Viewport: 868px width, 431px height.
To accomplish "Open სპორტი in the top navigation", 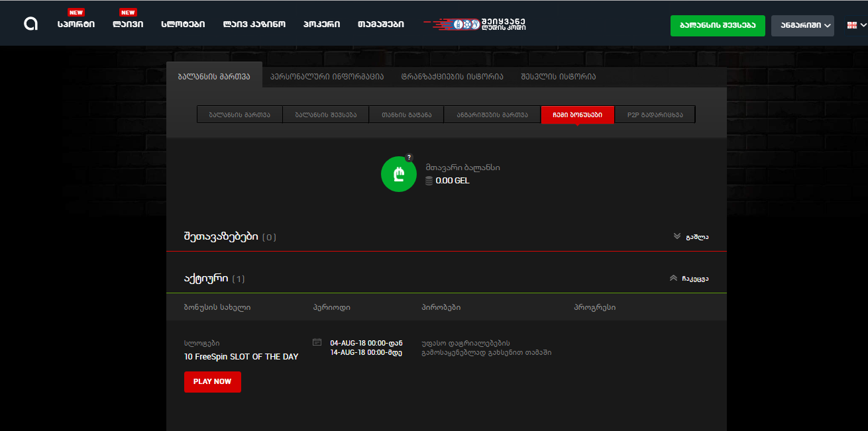I will [76, 24].
